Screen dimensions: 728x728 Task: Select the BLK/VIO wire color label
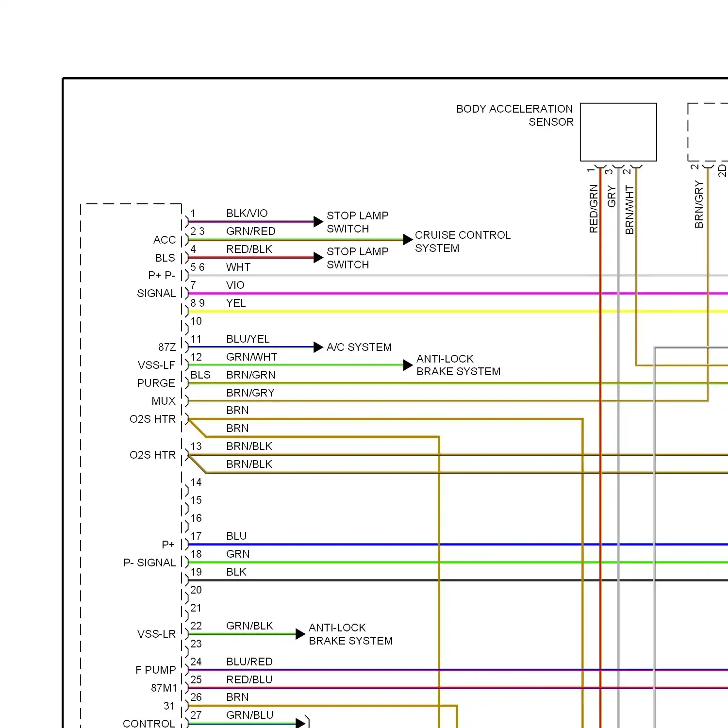(247, 213)
